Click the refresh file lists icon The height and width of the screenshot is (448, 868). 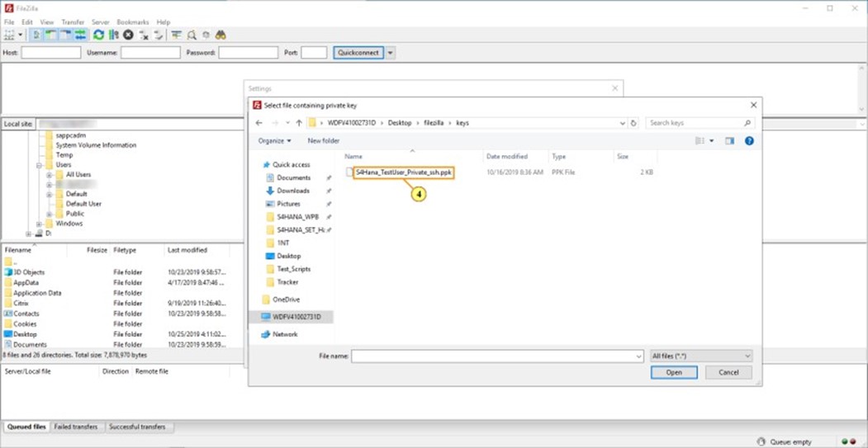99,35
